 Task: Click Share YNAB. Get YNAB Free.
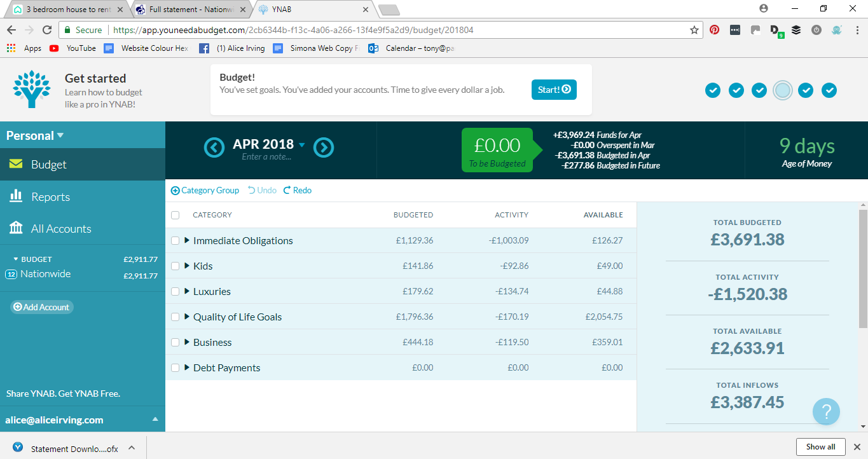[63, 394]
